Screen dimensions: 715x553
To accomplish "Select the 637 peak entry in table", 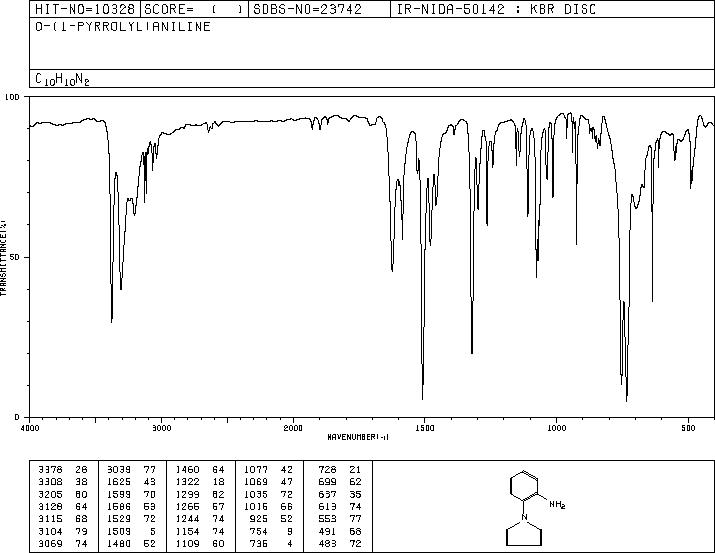I will pos(340,494).
